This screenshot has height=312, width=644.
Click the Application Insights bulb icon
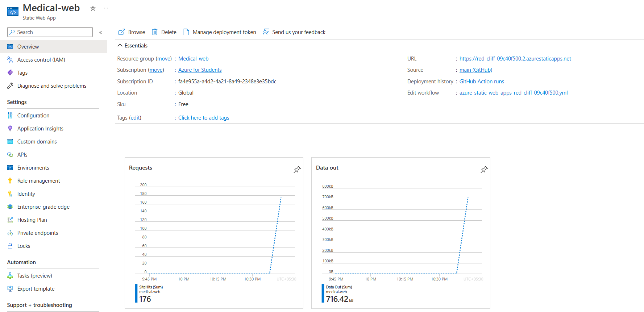[x=10, y=129]
